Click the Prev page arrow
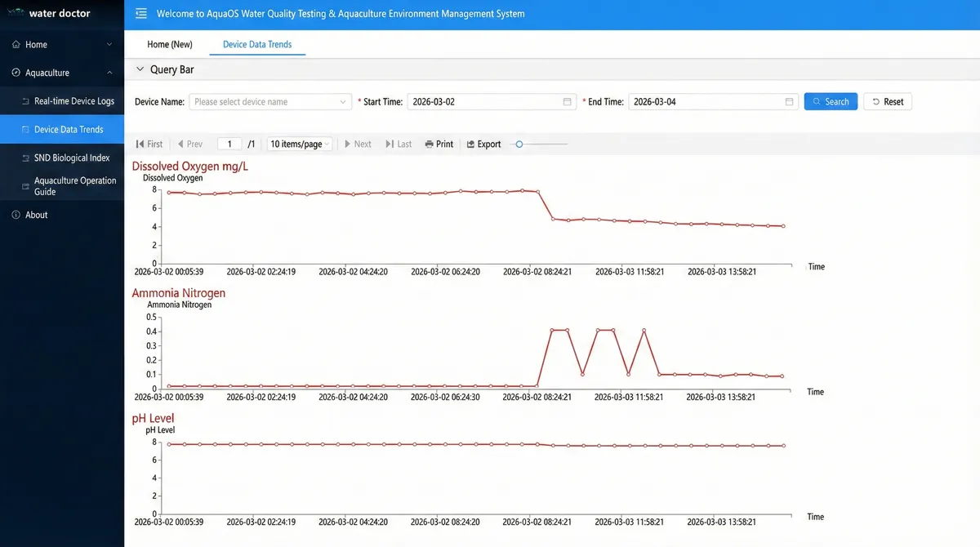The height and width of the screenshot is (547, 980). 189,145
